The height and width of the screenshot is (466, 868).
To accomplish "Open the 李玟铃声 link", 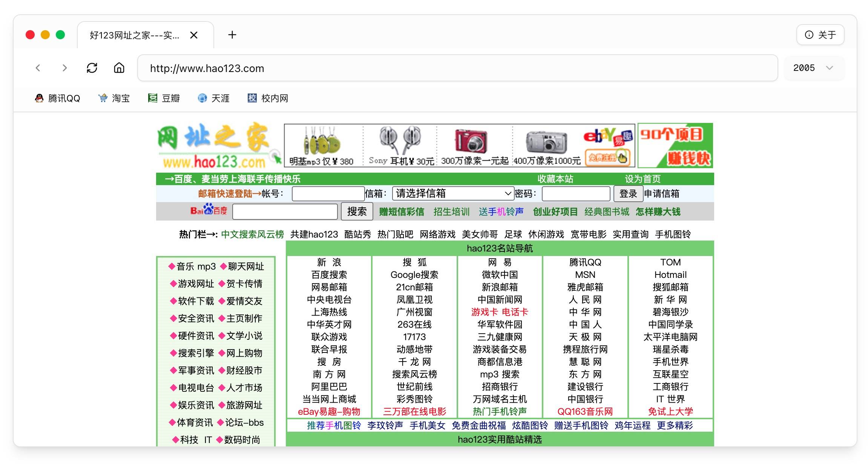I will pyautogui.click(x=385, y=425).
